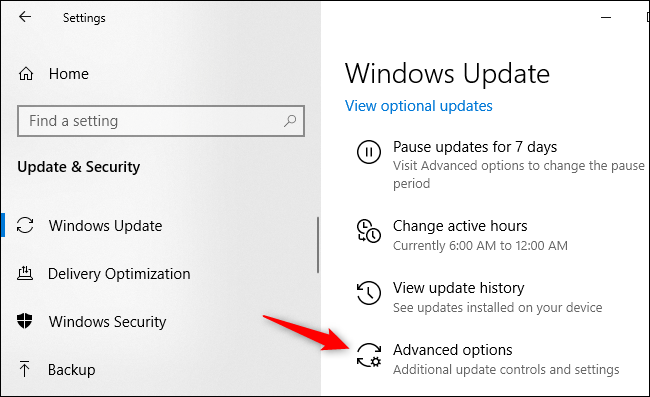Click Pause updates for 7 days

click(475, 147)
